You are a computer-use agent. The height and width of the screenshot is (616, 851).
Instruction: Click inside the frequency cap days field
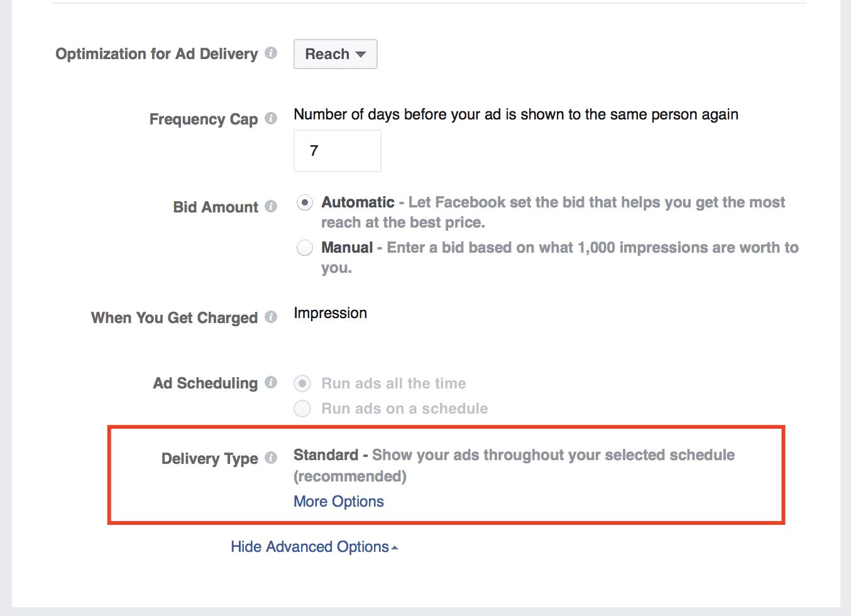click(x=337, y=151)
